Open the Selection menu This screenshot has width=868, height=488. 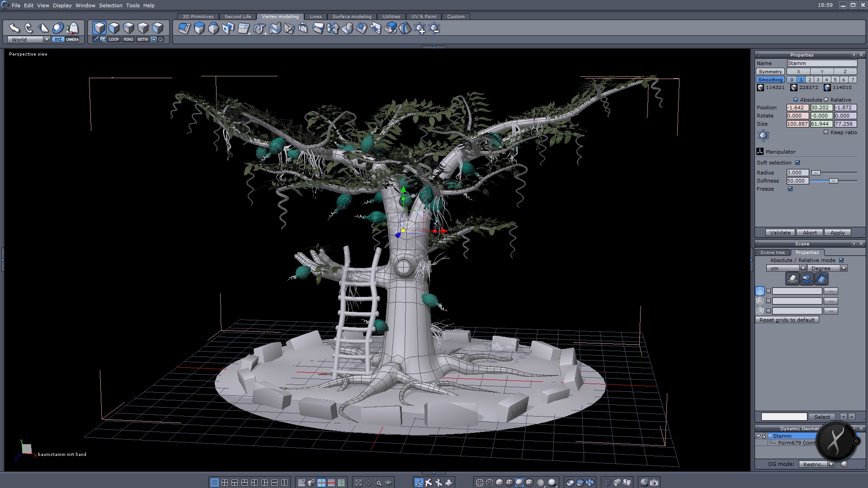tap(110, 5)
